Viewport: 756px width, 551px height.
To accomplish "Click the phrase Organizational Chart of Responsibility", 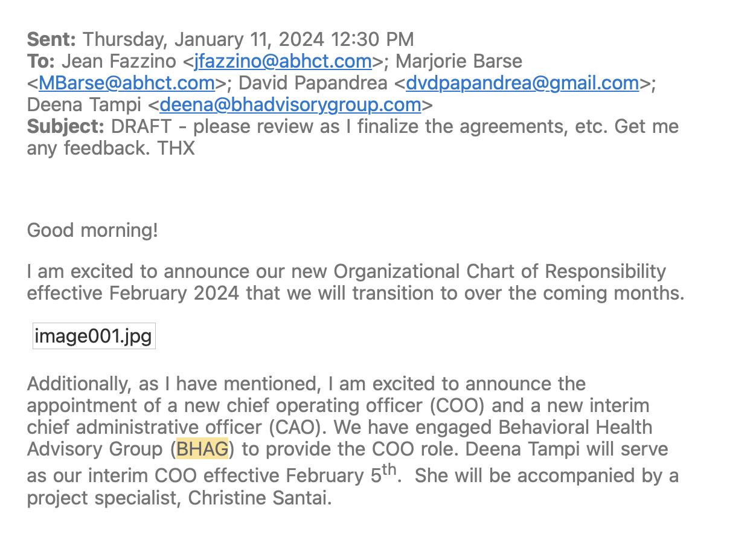I will point(499,271).
